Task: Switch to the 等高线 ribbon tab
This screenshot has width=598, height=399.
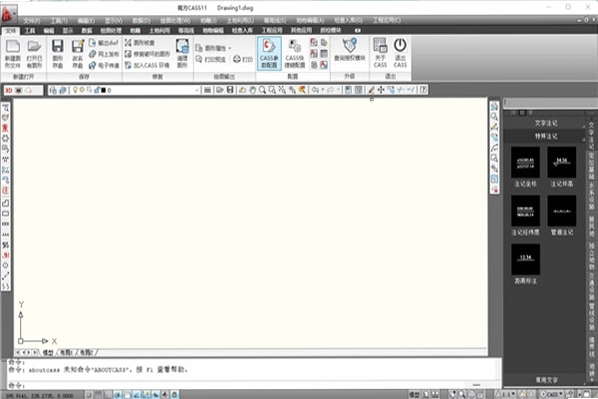Action: point(186,31)
